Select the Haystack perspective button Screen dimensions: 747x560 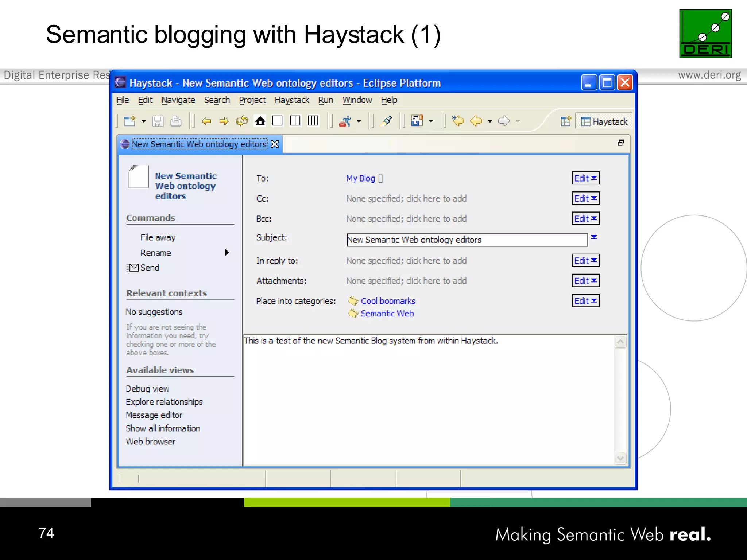604,121
